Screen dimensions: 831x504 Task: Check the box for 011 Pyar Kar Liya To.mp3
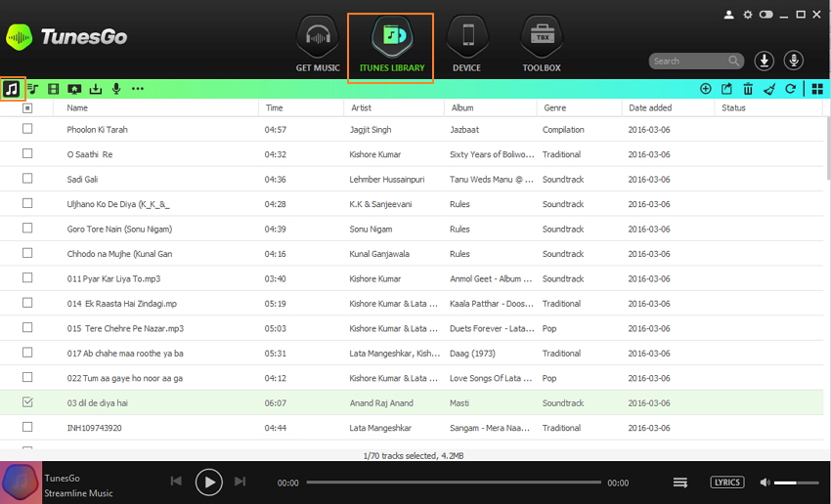[x=27, y=278]
